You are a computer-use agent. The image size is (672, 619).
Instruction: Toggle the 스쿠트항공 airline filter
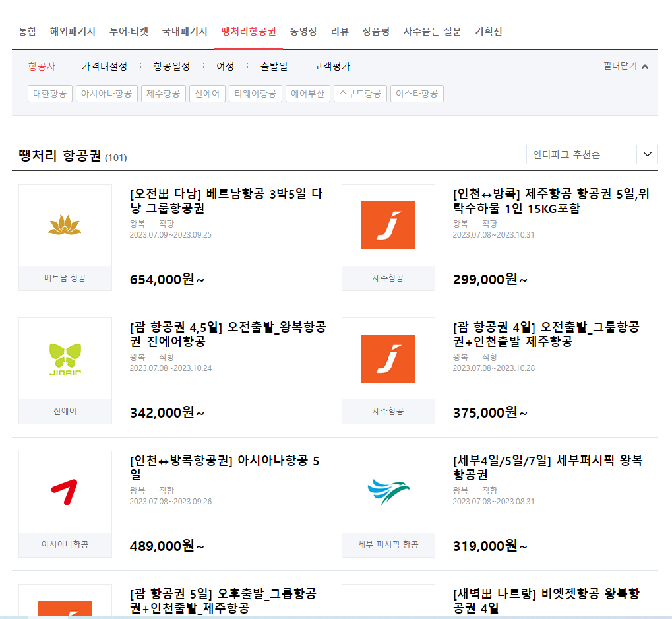(360, 94)
